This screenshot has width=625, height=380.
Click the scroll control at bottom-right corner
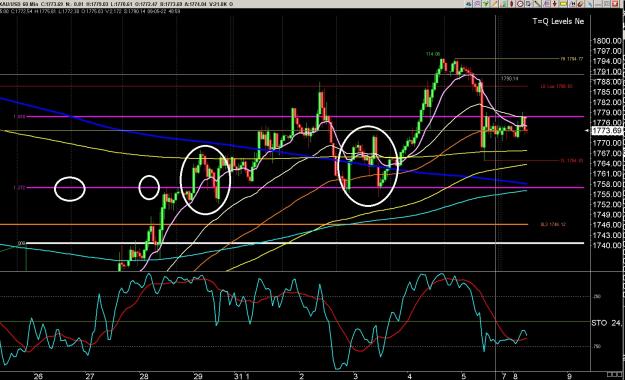coord(615,374)
